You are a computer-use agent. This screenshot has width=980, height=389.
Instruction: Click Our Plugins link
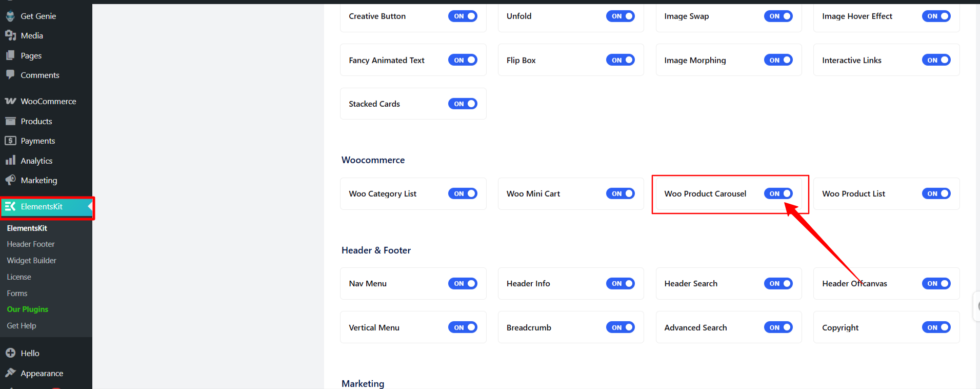(28, 309)
